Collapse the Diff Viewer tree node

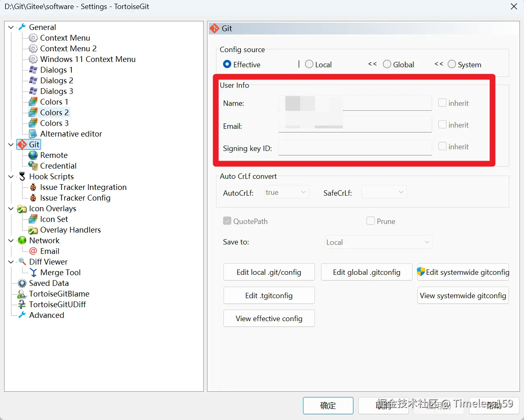tap(11, 262)
